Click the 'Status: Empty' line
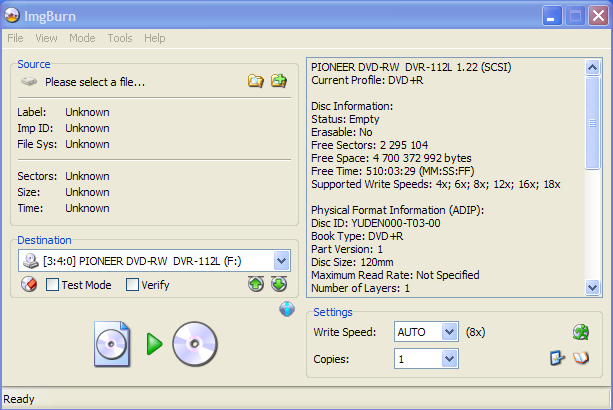 [345, 119]
